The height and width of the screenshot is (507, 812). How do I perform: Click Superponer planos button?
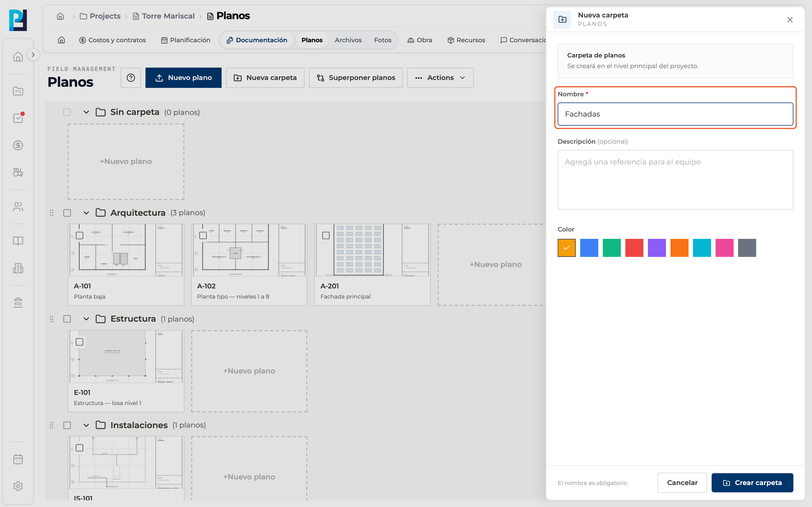tap(356, 78)
